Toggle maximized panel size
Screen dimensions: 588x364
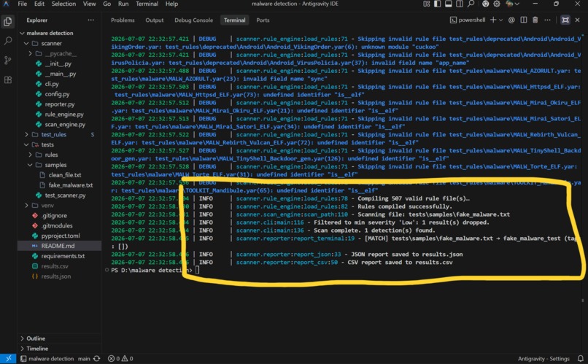coord(565,20)
